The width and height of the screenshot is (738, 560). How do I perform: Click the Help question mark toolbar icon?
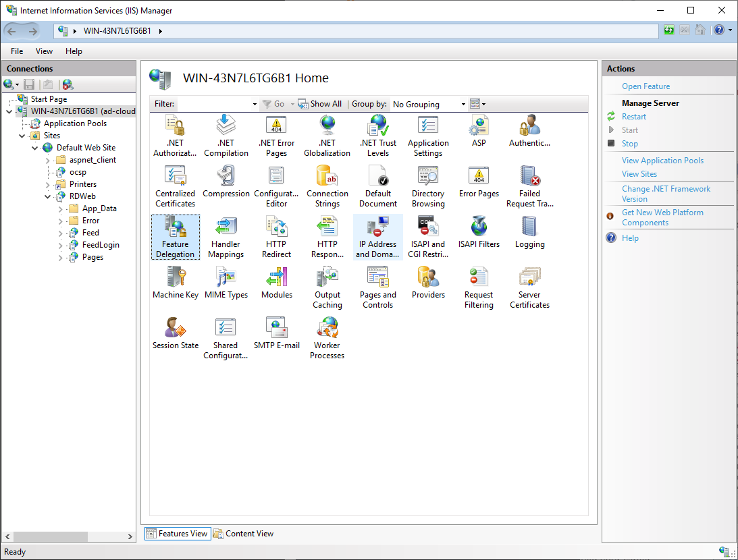pyautogui.click(x=718, y=30)
